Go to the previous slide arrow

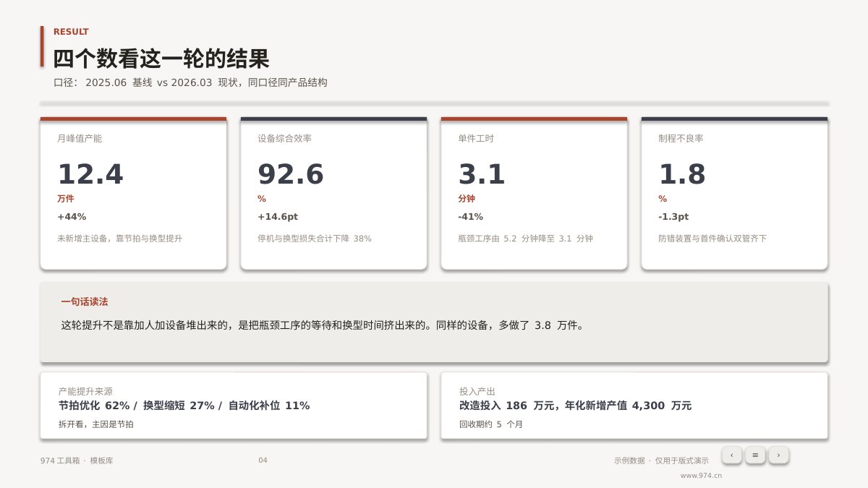pos(731,455)
